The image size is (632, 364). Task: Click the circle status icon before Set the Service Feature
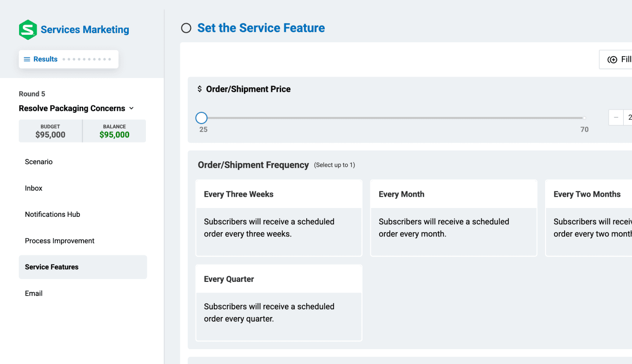(x=186, y=28)
